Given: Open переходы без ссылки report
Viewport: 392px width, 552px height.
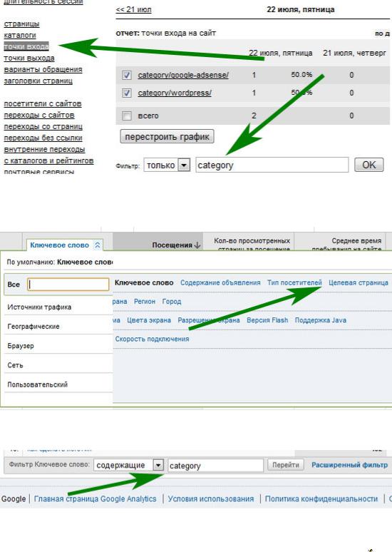Looking at the screenshot, I should (43, 138).
